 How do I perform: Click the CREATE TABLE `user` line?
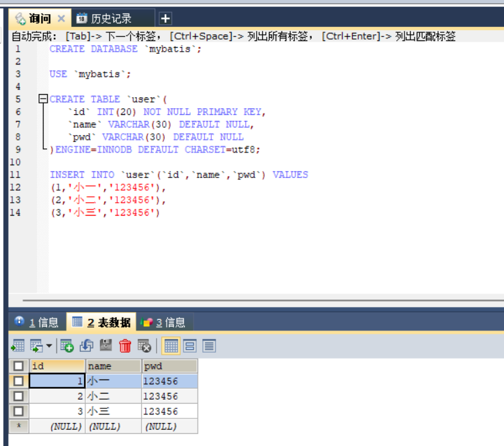click(108, 99)
